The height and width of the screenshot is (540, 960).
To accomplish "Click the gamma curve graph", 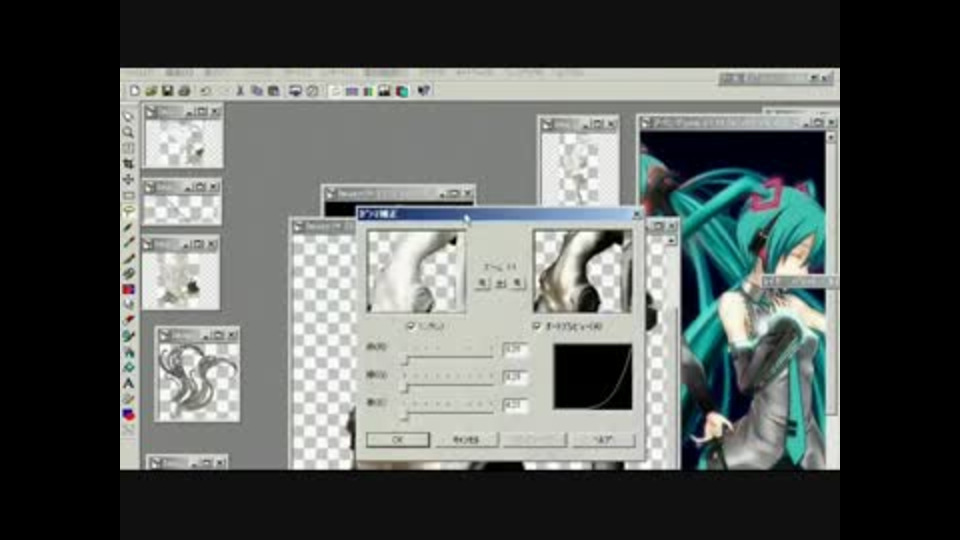I will 593,377.
